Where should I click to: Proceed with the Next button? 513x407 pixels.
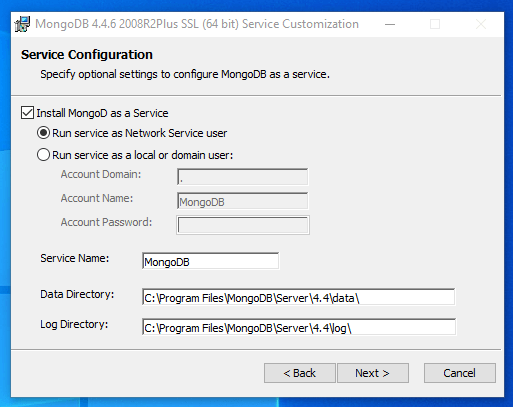tap(373, 373)
